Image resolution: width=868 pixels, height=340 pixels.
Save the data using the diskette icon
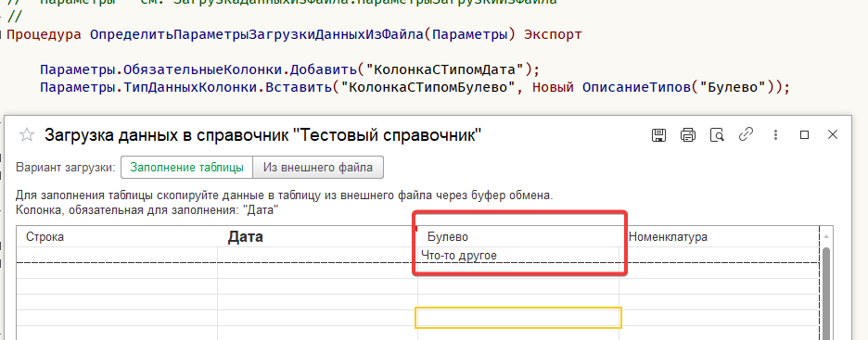coord(658,134)
